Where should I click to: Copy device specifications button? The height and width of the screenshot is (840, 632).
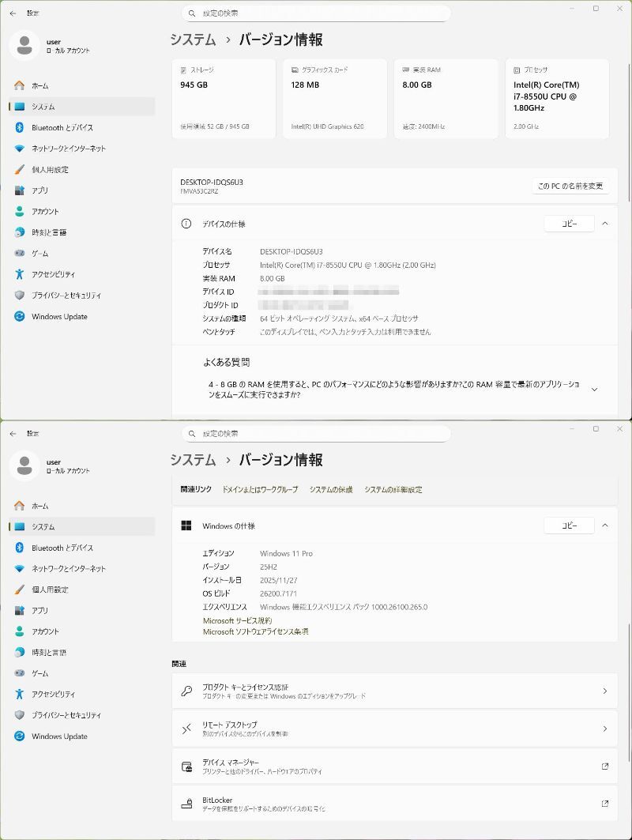(570, 224)
